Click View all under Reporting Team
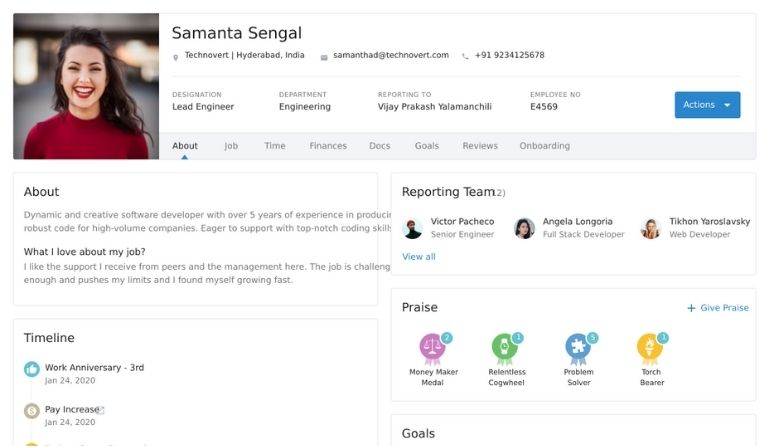This screenshot has width=769, height=446. [x=418, y=257]
